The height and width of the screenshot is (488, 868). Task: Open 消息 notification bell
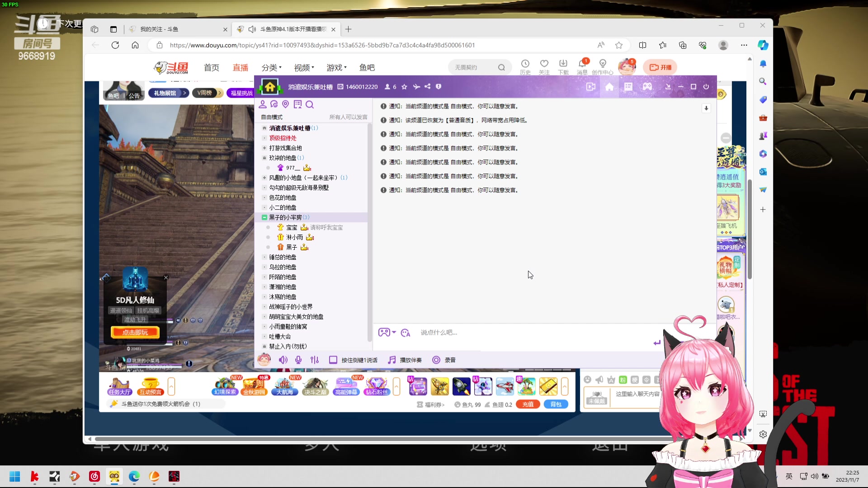582,67
